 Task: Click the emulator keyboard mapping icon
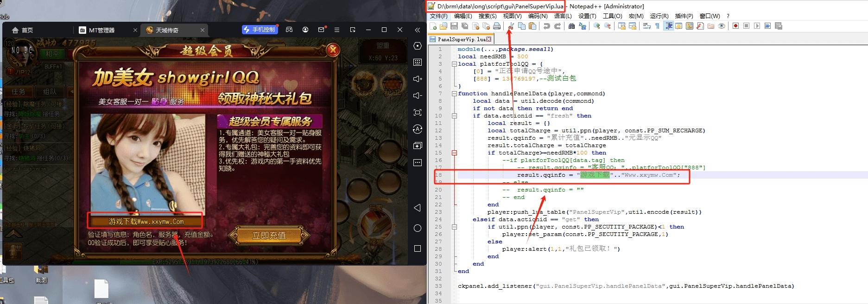418,62
